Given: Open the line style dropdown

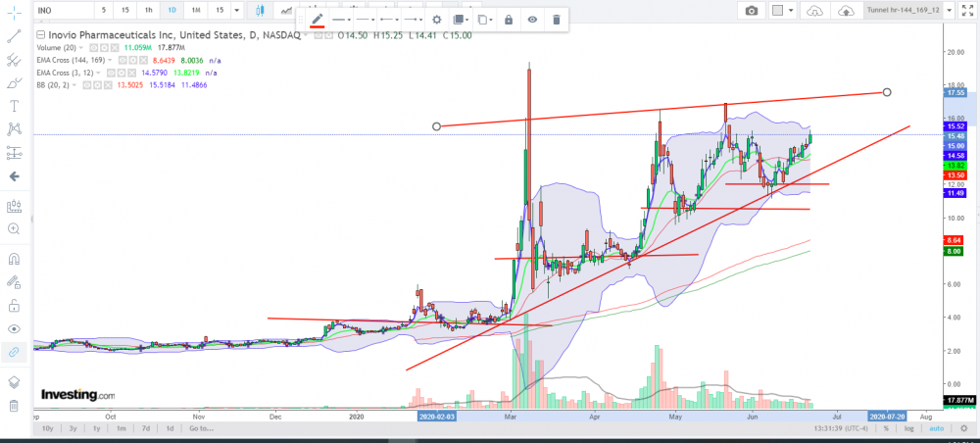Looking at the screenshot, I should coord(365,20).
